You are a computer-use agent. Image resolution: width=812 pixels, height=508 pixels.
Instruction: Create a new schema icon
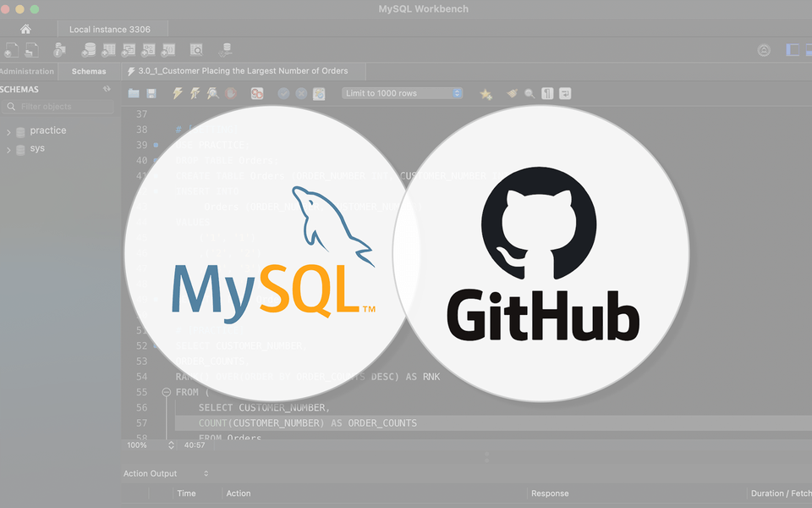[89, 50]
